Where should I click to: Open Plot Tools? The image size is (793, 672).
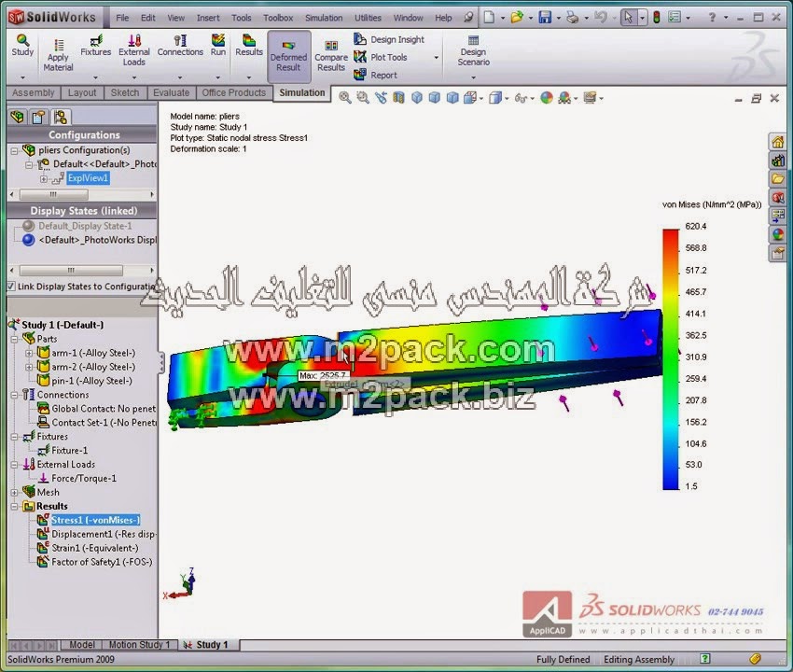(381, 57)
